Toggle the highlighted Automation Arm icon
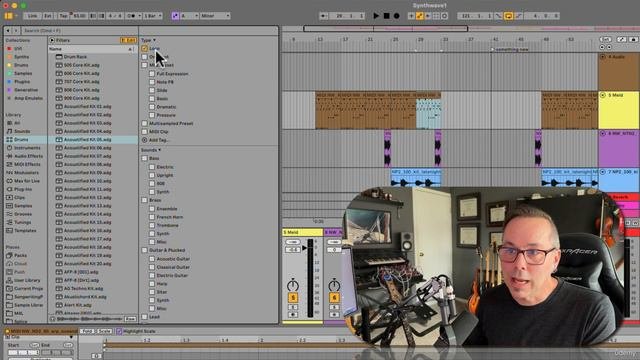This screenshot has width=640, height=360. click(419, 16)
